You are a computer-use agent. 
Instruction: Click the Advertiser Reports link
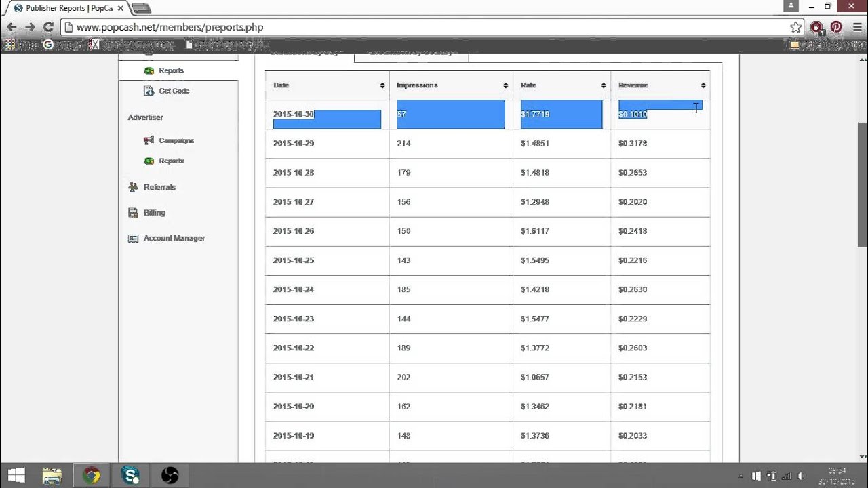pos(170,161)
